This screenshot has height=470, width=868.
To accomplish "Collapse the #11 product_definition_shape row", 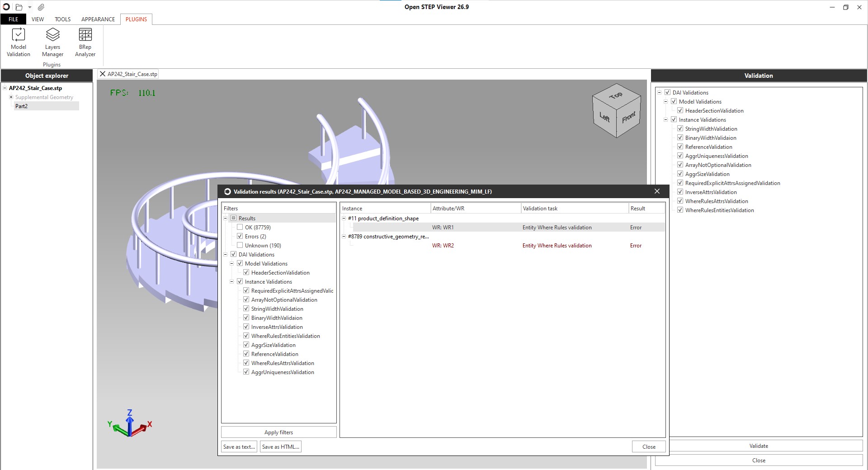I will coord(344,218).
